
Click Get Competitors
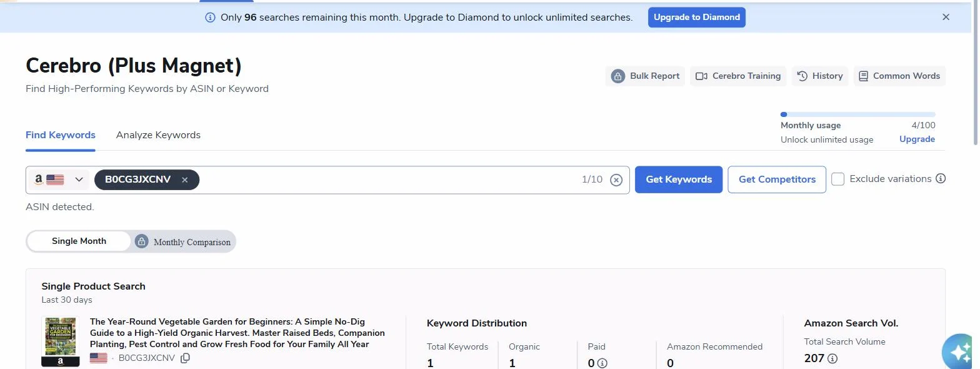click(x=777, y=179)
